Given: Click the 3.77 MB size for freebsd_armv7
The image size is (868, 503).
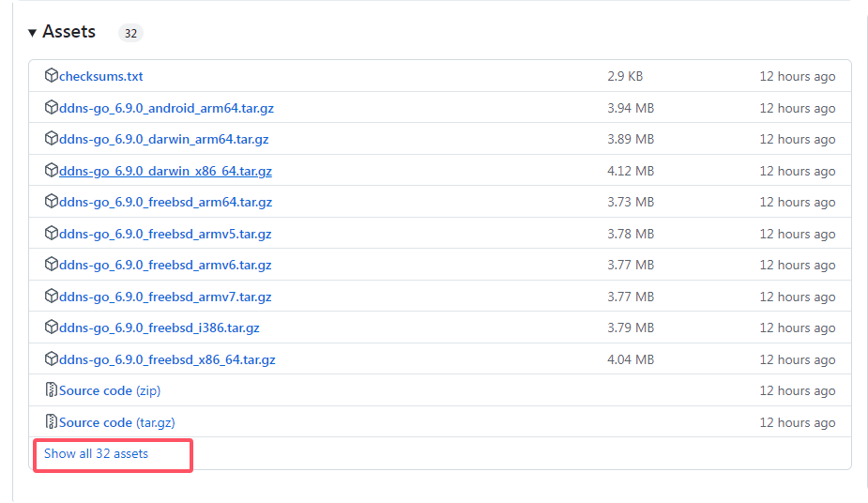Looking at the screenshot, I should 631,297.
